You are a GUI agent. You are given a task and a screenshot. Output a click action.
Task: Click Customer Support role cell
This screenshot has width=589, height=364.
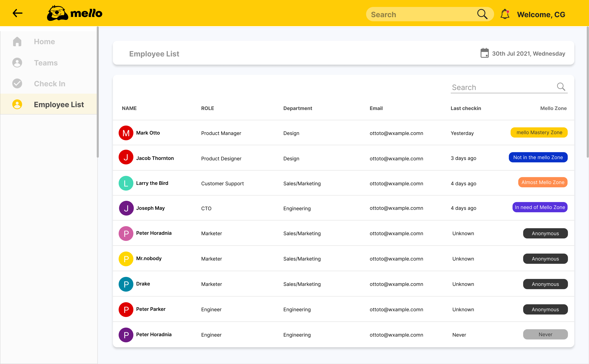[x=223, y=183]
